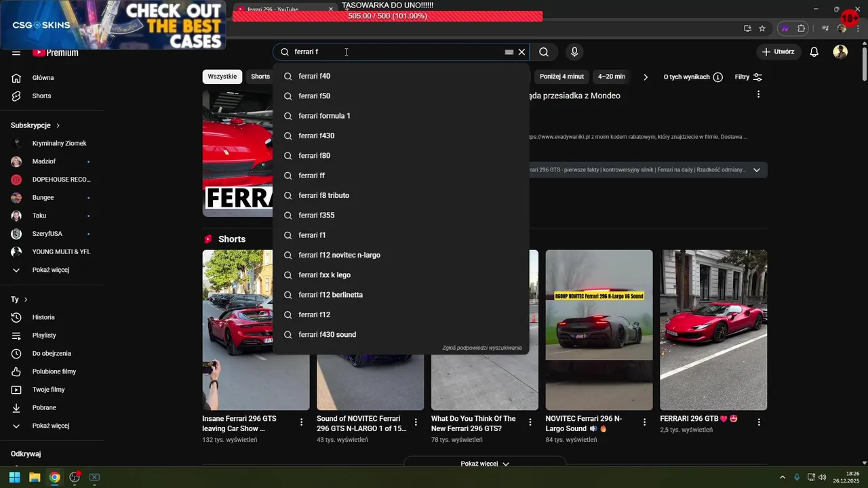Screen dimensions: 868x488
Task: Open the YouTube hamburger guide menu
Action: (16, 53)
